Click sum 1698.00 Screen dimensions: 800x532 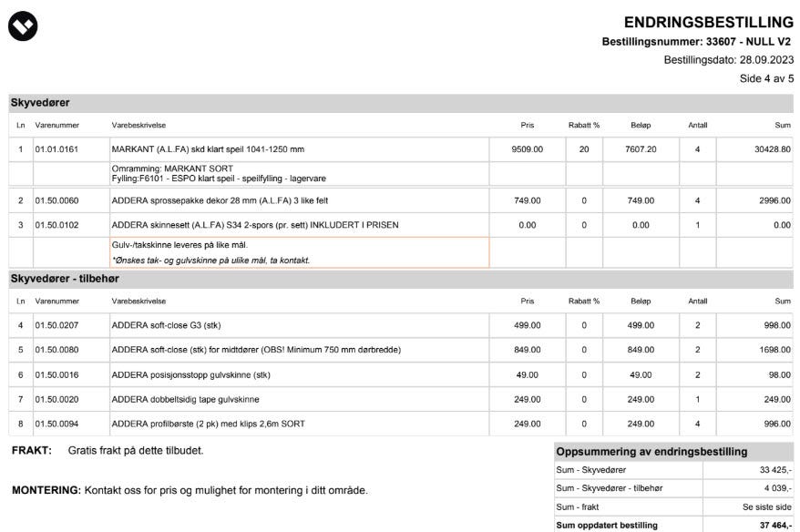[x=774, y=350]
